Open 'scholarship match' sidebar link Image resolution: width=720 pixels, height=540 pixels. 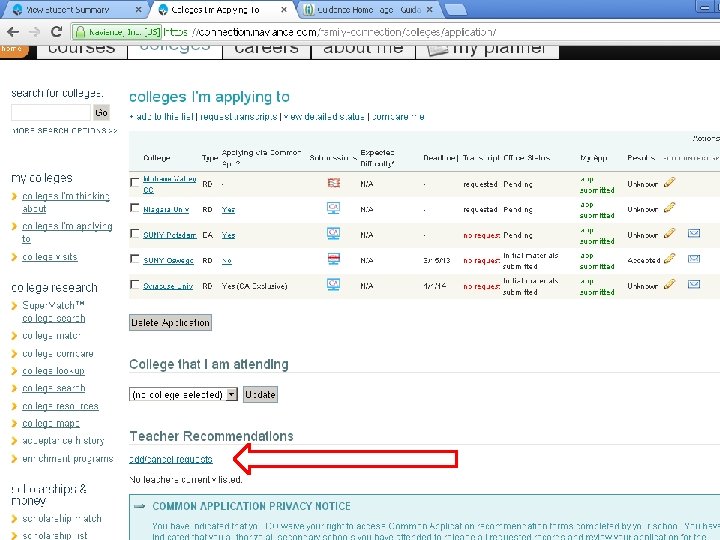coord(62,518)
